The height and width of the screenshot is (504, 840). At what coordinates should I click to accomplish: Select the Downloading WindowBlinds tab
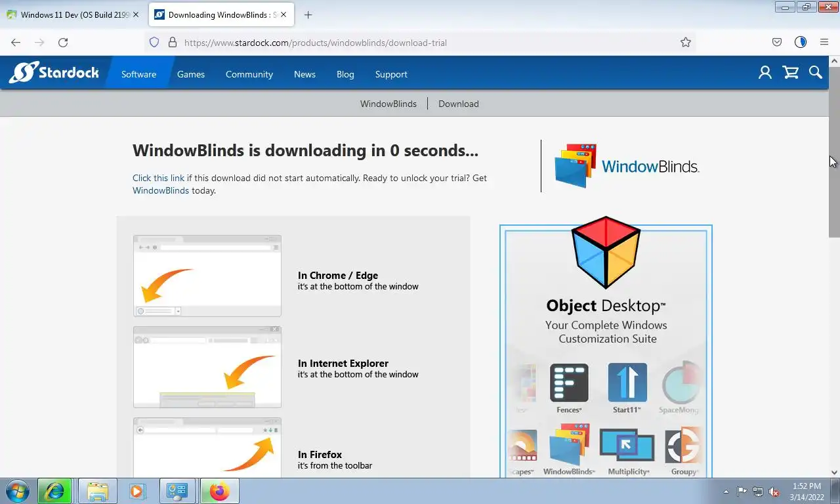coord(221,14)
